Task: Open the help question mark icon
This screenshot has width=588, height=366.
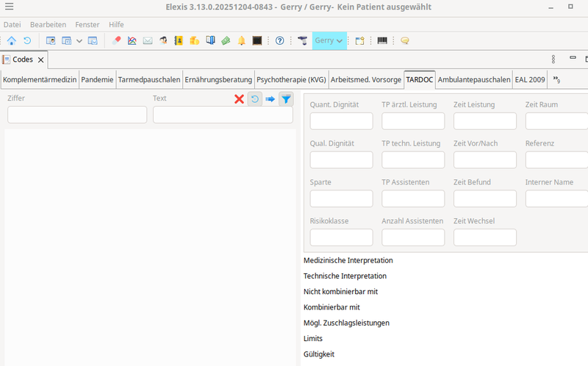Action: coord(280,40)
